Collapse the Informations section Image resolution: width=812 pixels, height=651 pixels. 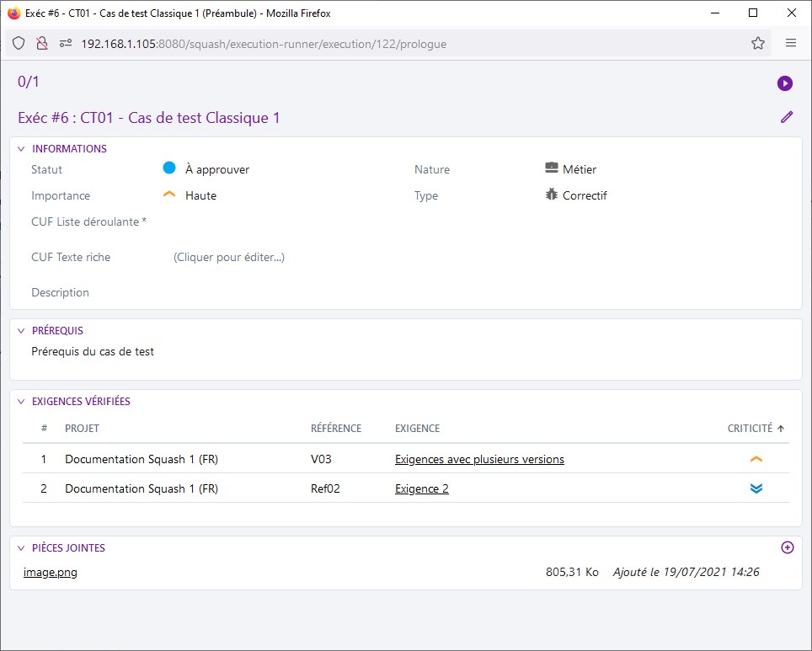[x=22, y=149]
